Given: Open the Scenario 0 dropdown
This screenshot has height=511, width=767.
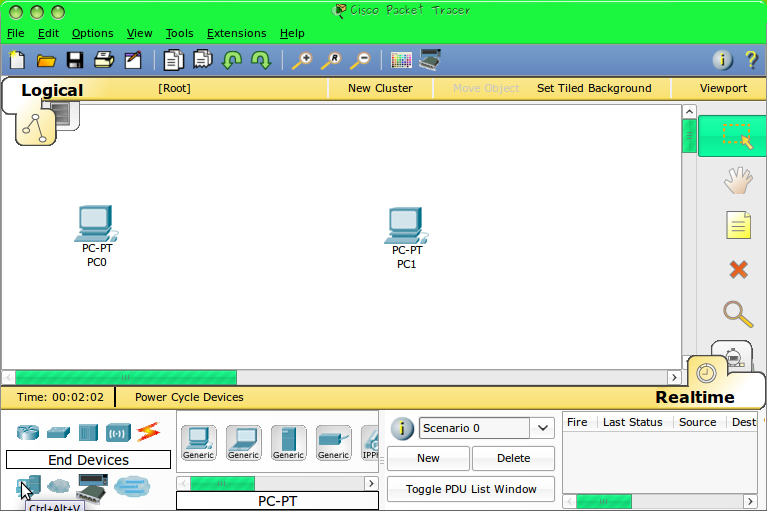Looking at the screenshot, I should pos(542,428).
